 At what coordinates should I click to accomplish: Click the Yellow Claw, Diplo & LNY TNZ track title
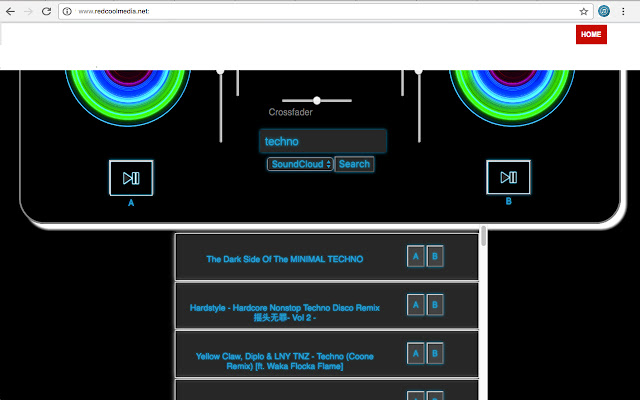pos(284,361)
